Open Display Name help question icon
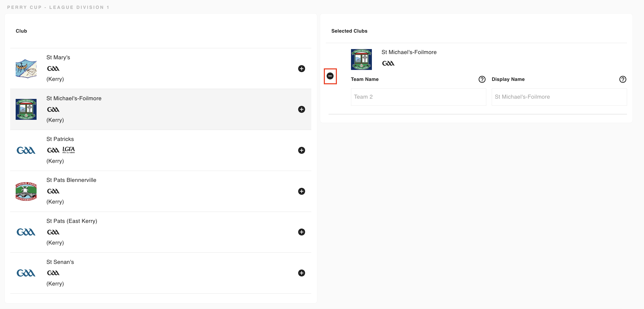 pos(623,79)
